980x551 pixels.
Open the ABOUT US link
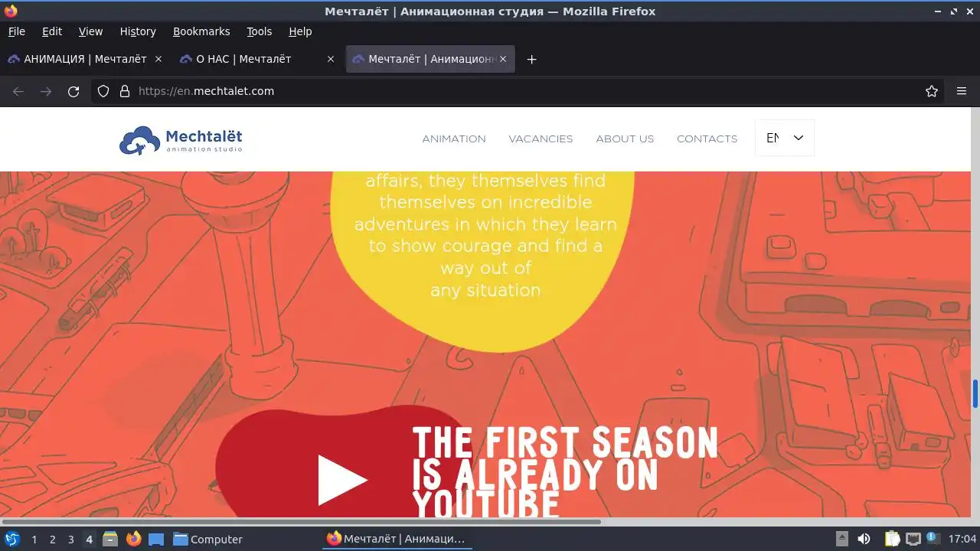point(625,139)
